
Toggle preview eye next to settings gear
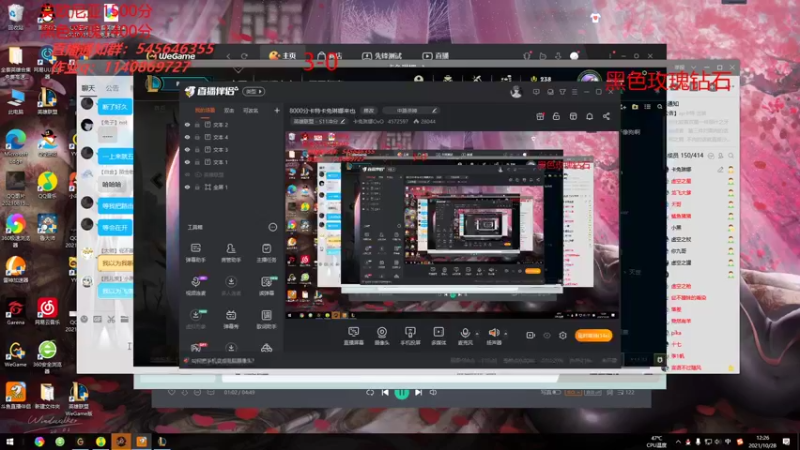tap(547, 335)
